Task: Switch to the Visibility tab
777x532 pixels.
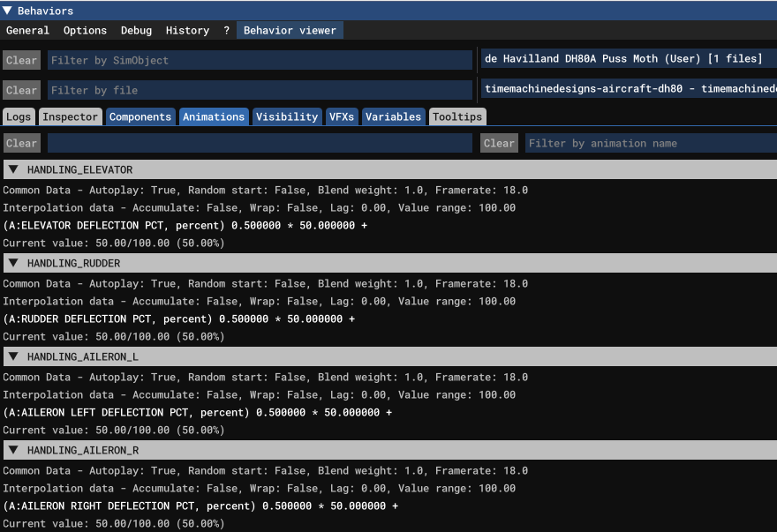Action: pyautogui.click(x=287, y=117)
